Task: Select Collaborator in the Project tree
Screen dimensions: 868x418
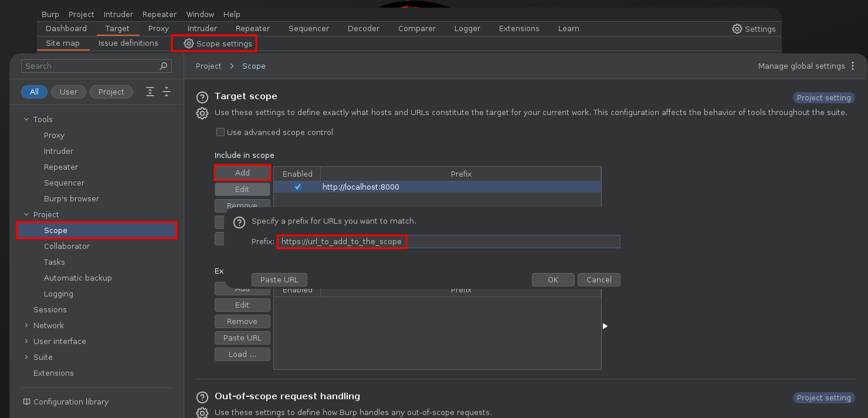Action: coord(67,247)
